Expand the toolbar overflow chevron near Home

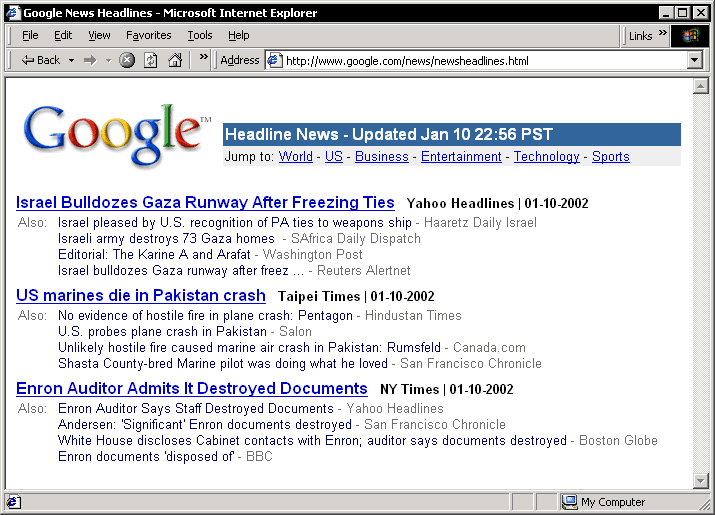tap(204, 58)
